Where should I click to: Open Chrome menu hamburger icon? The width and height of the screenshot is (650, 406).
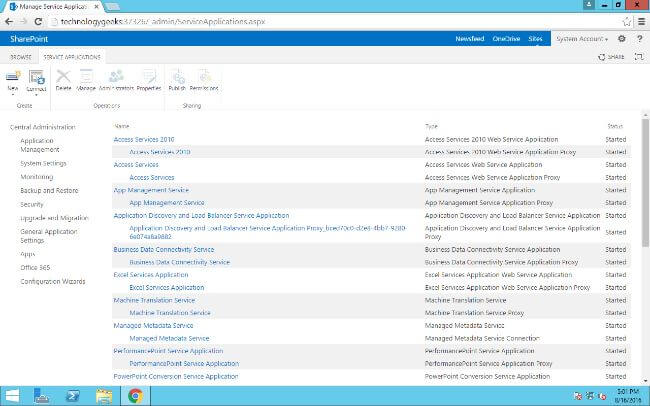[x=641, y=22]
